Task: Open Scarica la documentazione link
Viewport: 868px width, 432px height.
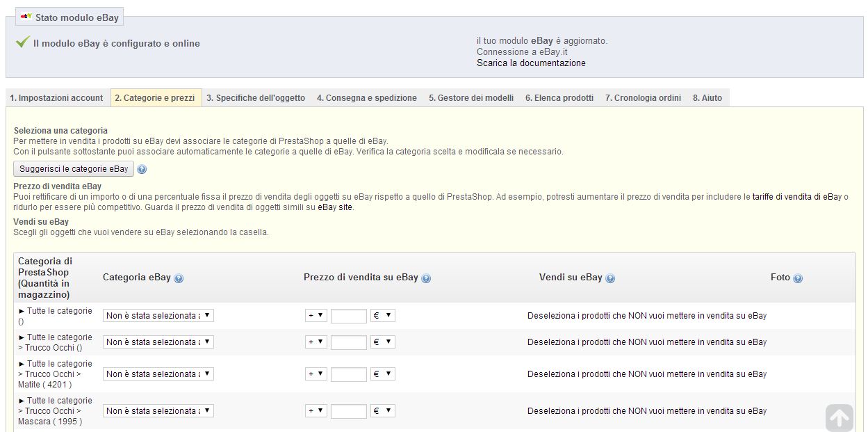Action: (x=531, y=63)
